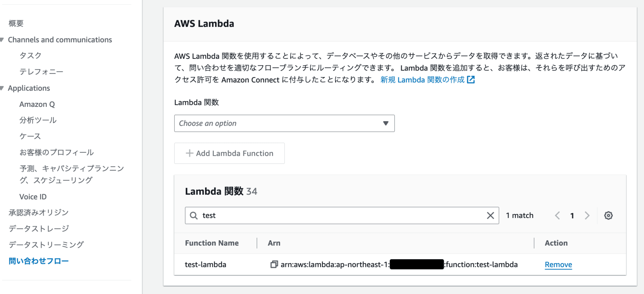Open Voice ID in the sidebar

tap(33, 197)
